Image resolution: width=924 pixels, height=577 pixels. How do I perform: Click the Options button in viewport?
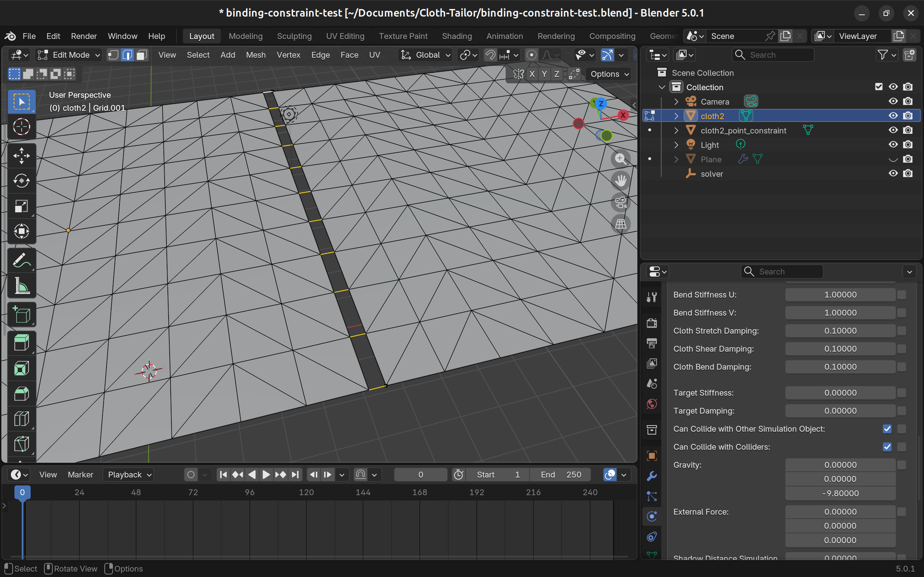[x=609, y=74]
